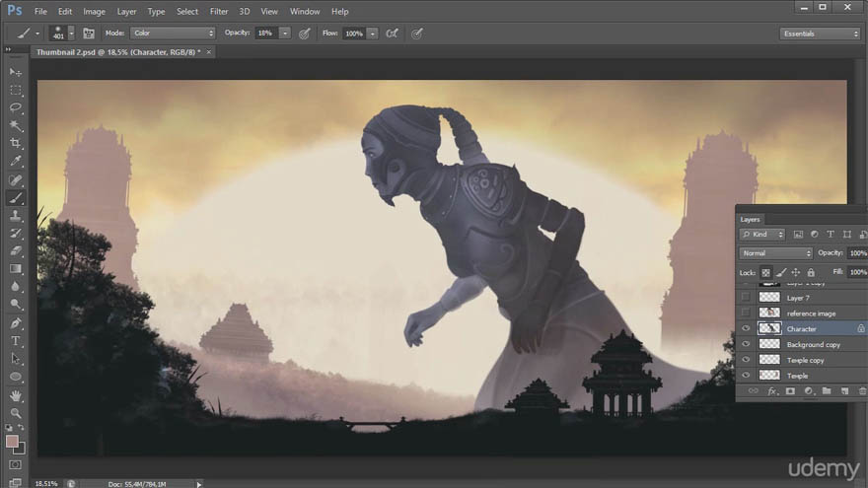This screenshot has height=488, width=868.
Task: Hide the Background copy layer
Action: pyautogui.click(x=746, y=344)
